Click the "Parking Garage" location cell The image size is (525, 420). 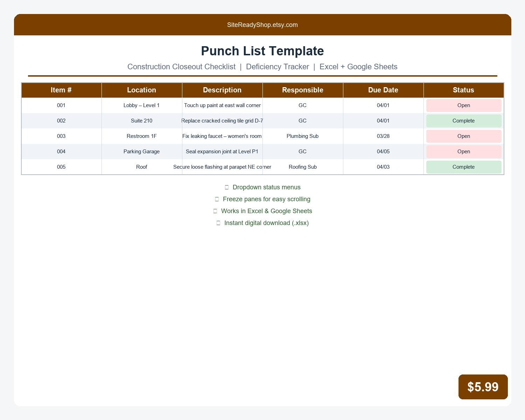coord(142,152)
